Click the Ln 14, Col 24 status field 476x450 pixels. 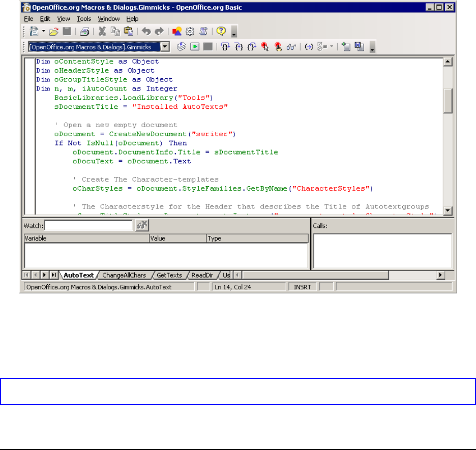click(249, 287)
